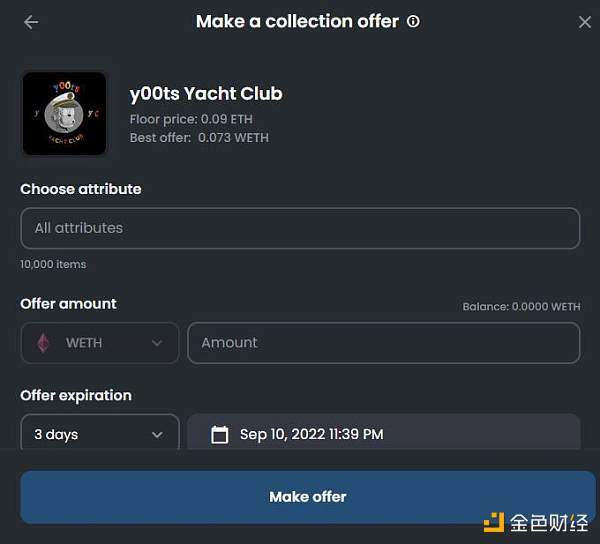Click the Make offer button
This screenshot has height=544, width=600.
pyautogui.click(x=308, y=497)
